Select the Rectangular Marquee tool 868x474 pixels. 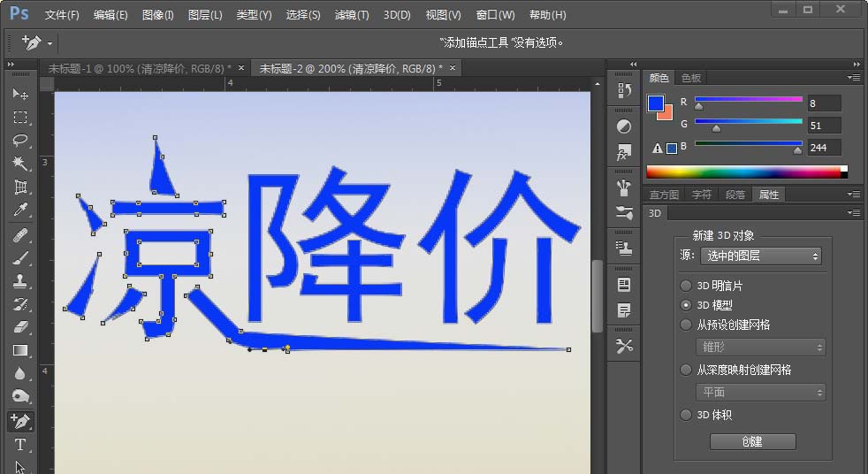19,117
